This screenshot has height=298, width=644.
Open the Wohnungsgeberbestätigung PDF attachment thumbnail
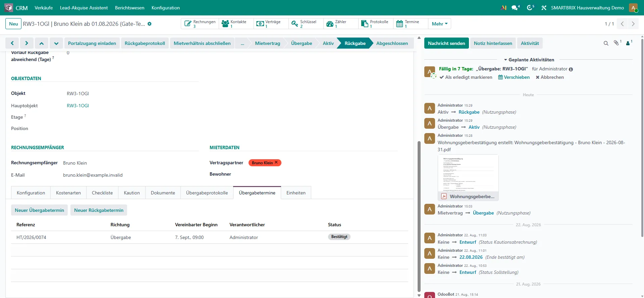[x=468, y=178]
